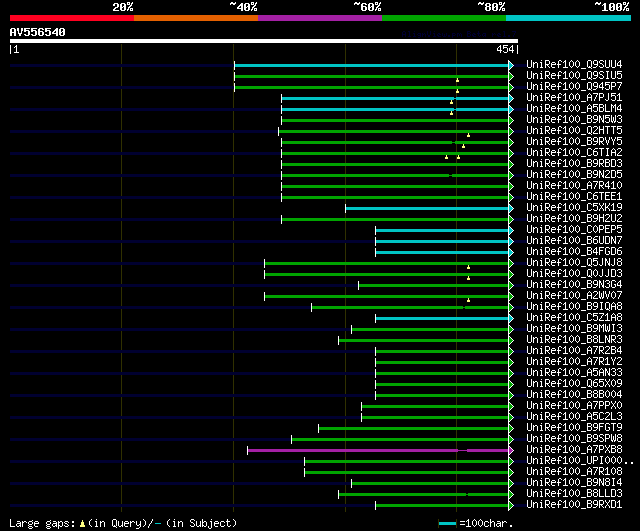Viewport: 640px width, 531px height.
Task: Click the query name AV556540
Action: (38, 32)
